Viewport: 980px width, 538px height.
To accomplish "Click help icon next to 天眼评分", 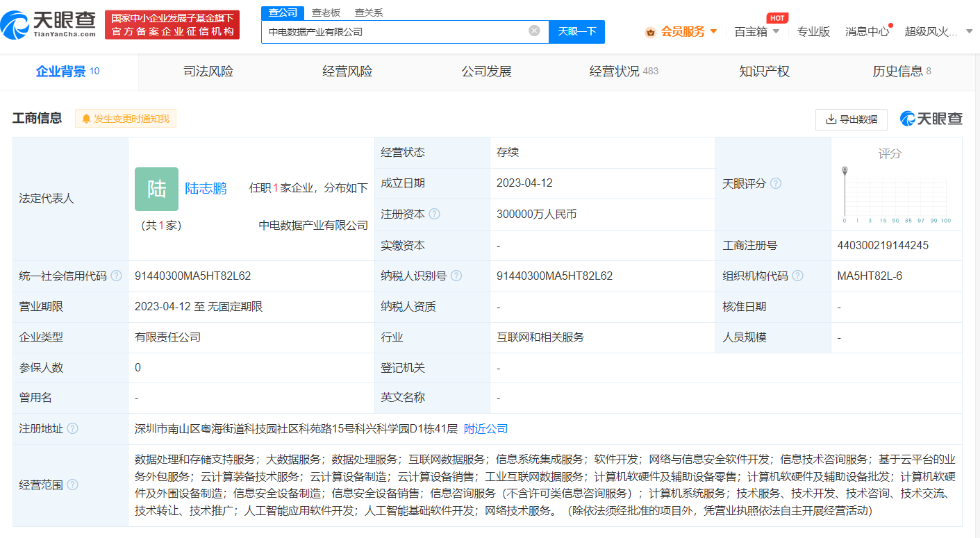I will coord(776,184).
